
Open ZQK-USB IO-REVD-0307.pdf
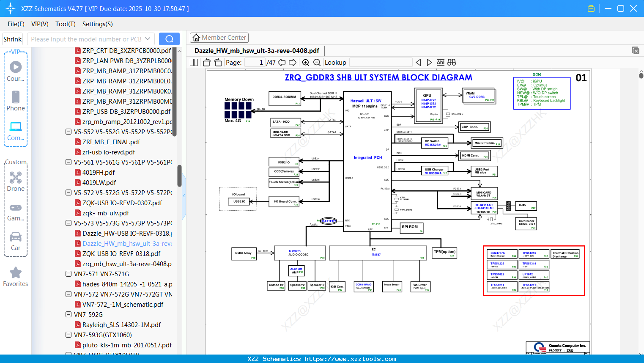coord(122,203)
